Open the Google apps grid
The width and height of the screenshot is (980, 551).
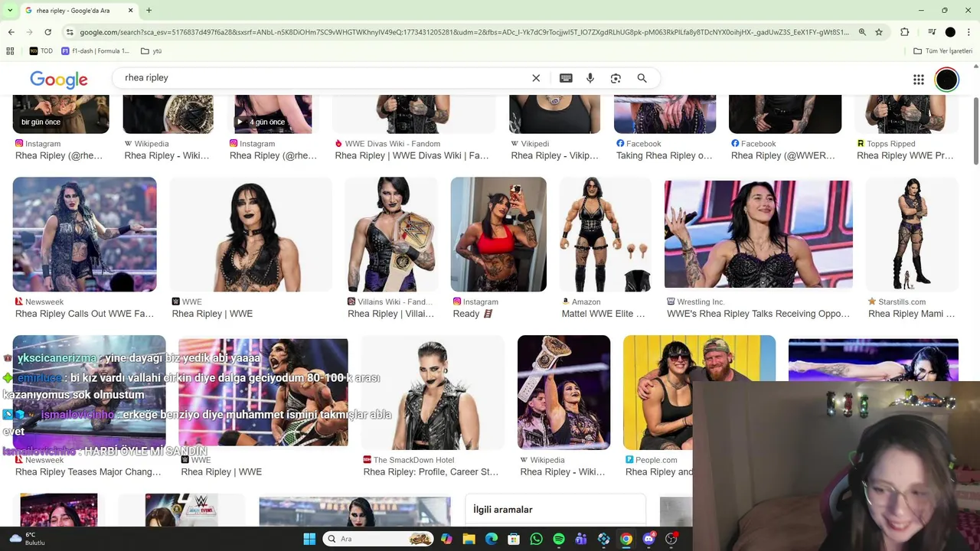click(919, 80)
